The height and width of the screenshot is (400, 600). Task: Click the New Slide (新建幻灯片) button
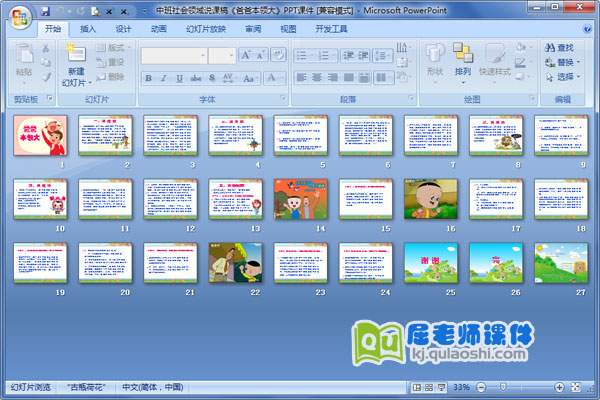[76, 67]
